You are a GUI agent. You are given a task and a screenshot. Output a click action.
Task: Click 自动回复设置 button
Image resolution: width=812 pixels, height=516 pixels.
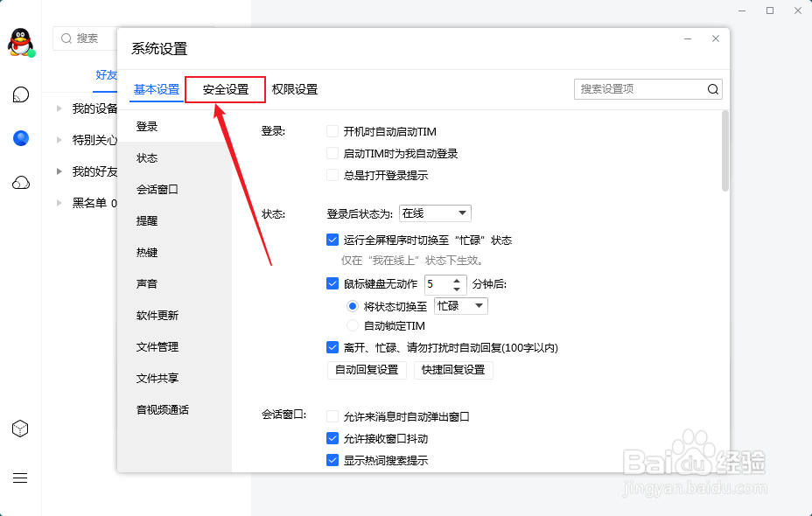367,370
